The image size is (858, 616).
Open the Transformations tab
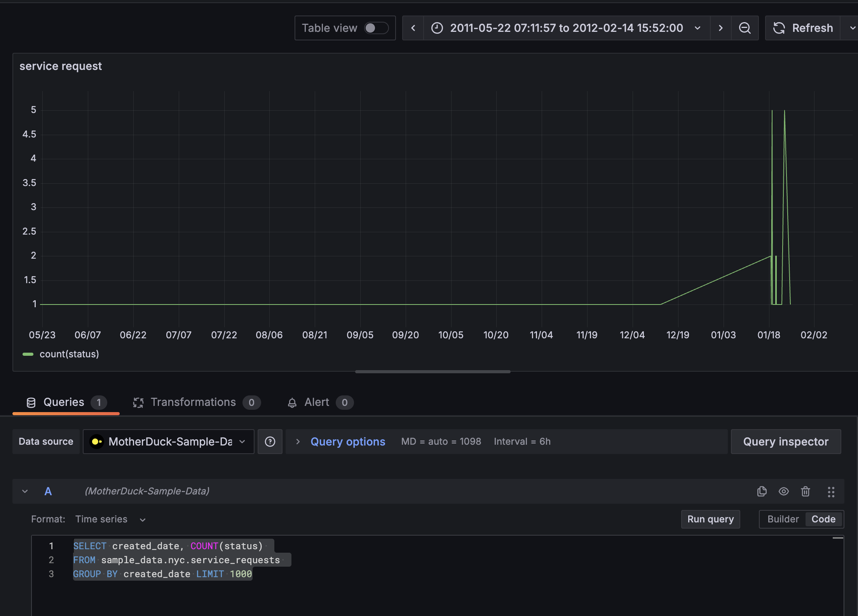(197, 402)
